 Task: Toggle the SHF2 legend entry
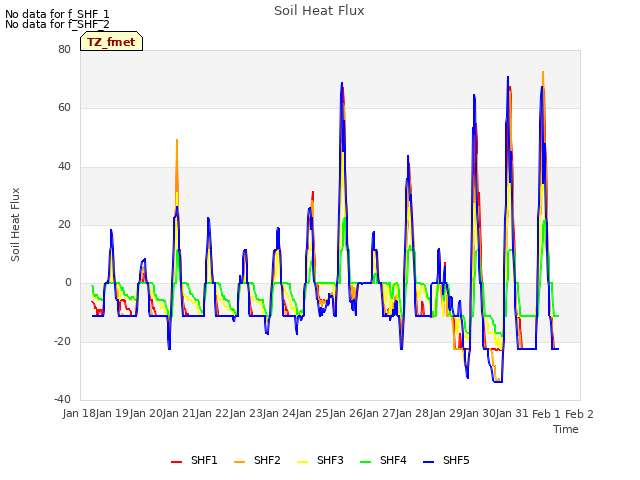(x=257, y=460)
